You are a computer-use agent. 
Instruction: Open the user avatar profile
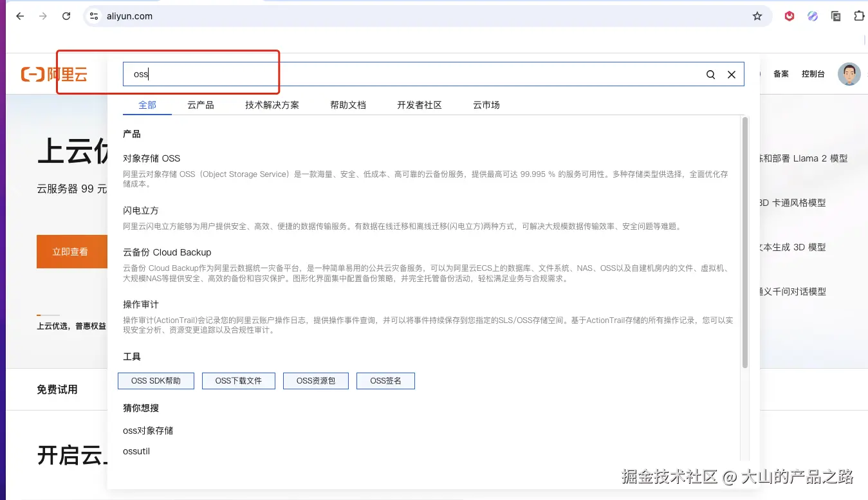point(849,74)
